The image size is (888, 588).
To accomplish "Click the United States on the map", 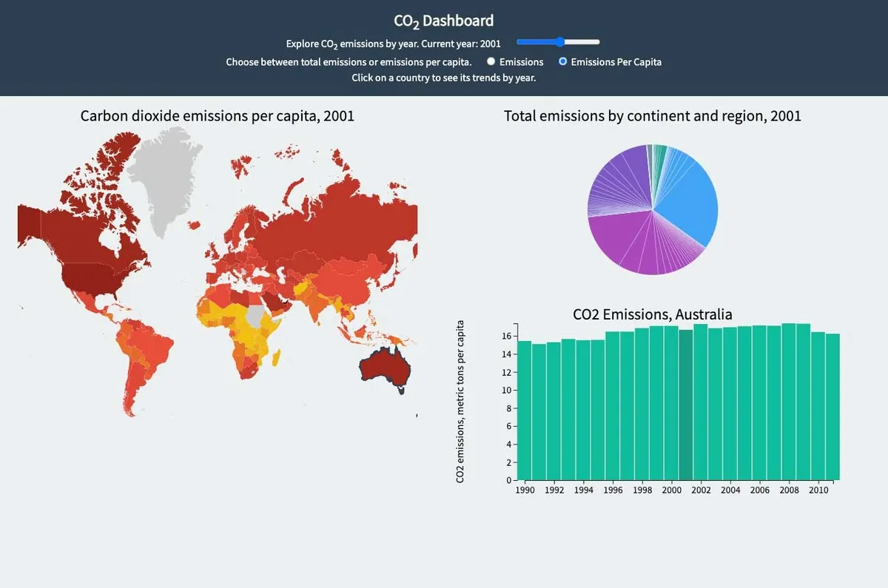I will point(92,275).
